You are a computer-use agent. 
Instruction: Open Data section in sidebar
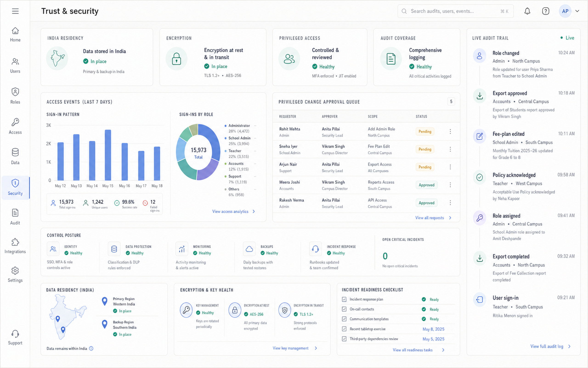click(x=15, y=156)
